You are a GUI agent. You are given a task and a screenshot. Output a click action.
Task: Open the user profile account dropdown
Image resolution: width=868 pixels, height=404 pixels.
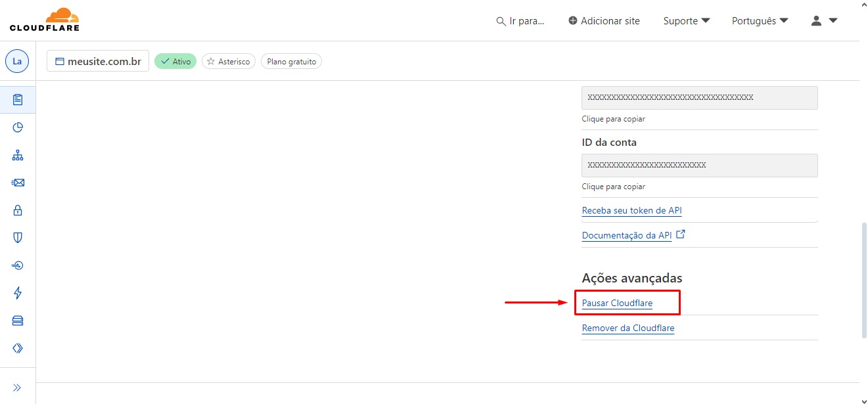click(824, 21)
